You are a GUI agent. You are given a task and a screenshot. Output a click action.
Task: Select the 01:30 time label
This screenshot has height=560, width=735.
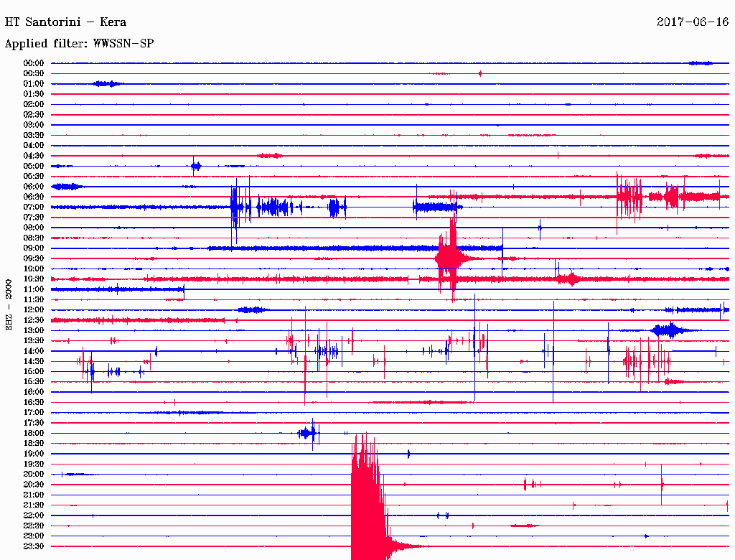point(34,94)
